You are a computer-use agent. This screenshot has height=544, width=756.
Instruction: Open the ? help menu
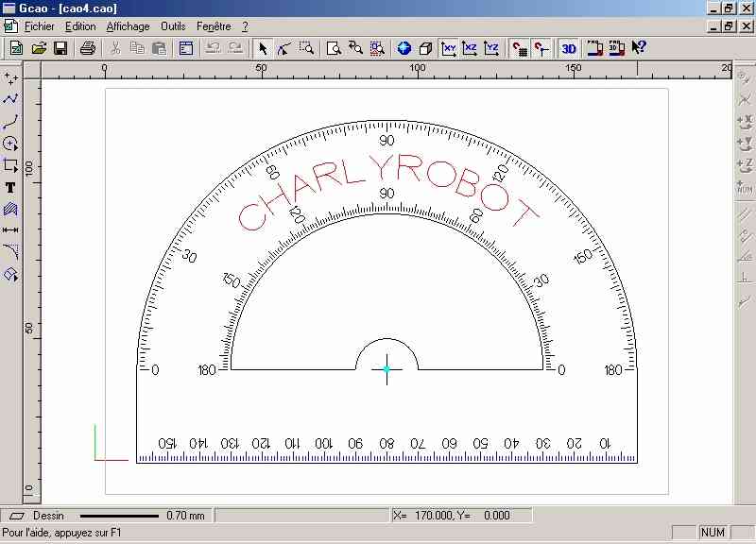[x=245, y=26]
